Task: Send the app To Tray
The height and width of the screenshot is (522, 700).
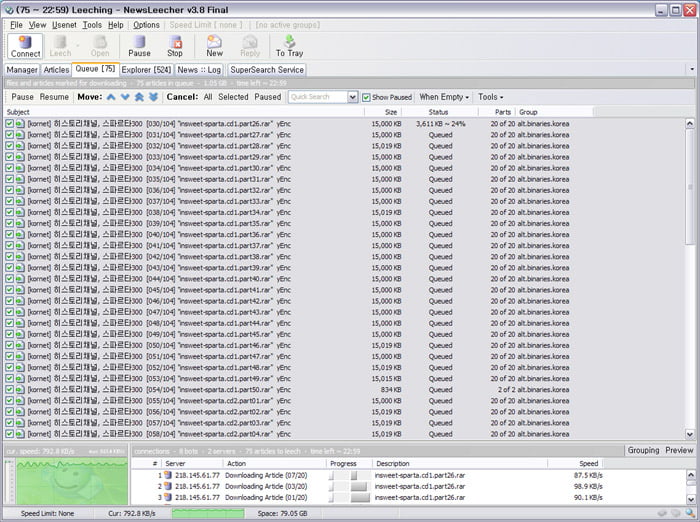Action: pyautogui.click(x=289, y=46)
